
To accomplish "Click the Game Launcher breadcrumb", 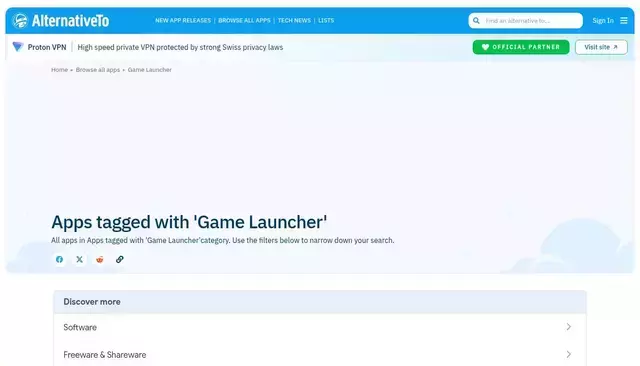I will point(150,70).
